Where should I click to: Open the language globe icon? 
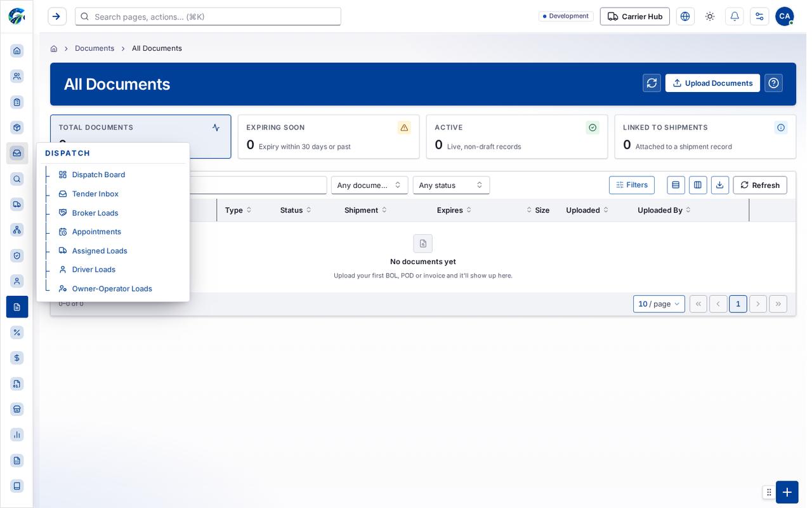pyautogui.click(x=685, y=17)
